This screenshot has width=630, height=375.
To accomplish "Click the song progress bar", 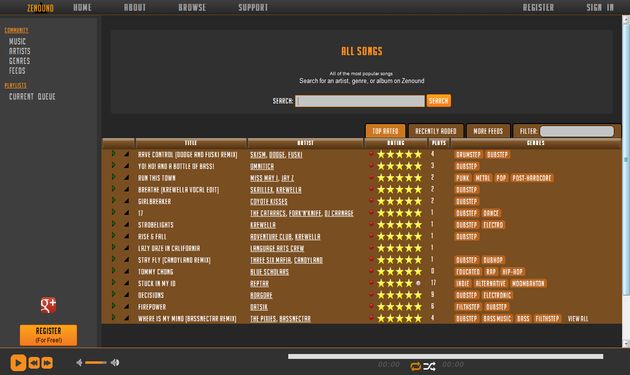I will [x=445, y=357].
